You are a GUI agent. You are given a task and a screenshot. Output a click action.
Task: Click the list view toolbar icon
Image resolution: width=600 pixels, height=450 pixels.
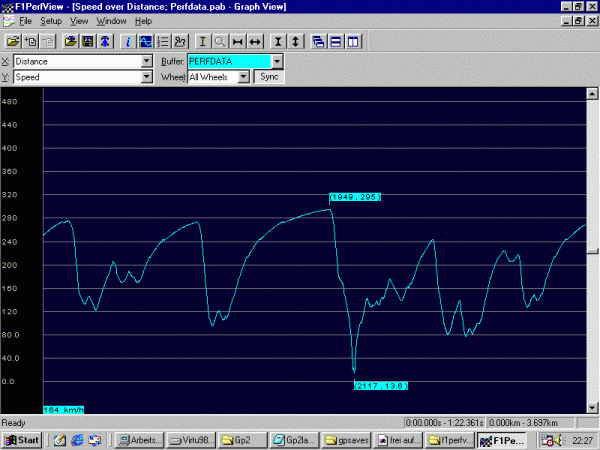tap(162, 42)
